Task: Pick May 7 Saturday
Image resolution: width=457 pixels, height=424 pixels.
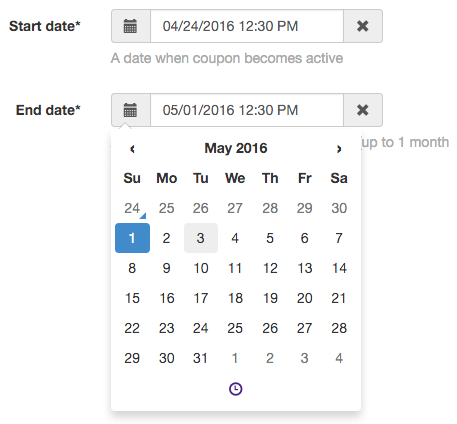Action: coord(339,238)
